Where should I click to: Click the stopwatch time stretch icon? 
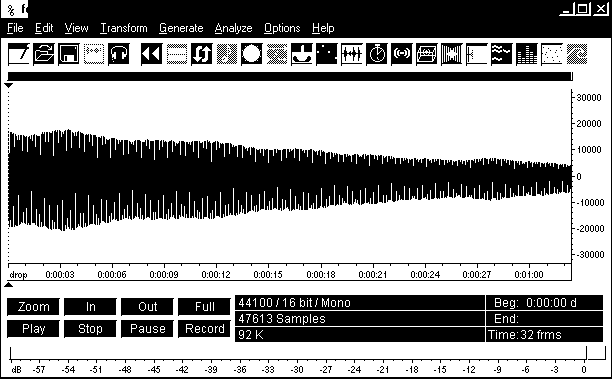[377, 54]
